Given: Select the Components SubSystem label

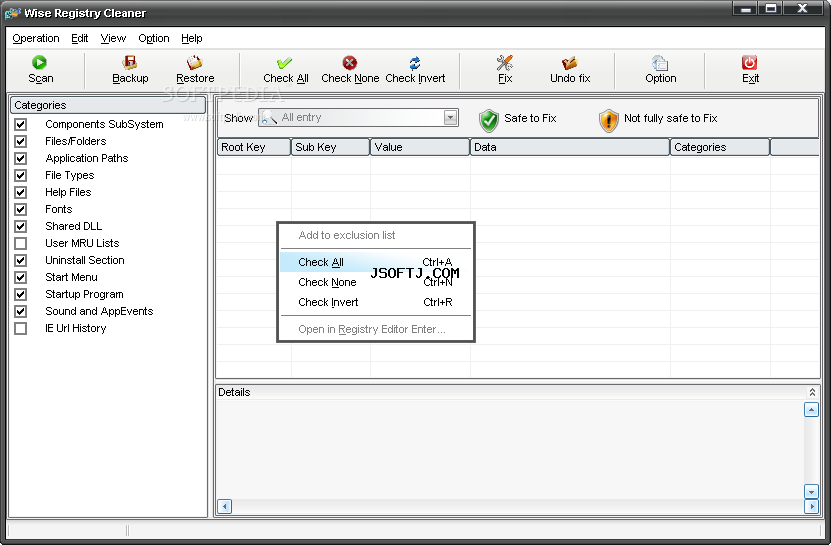Looking at the screenshot, I should tap(104, 124).
